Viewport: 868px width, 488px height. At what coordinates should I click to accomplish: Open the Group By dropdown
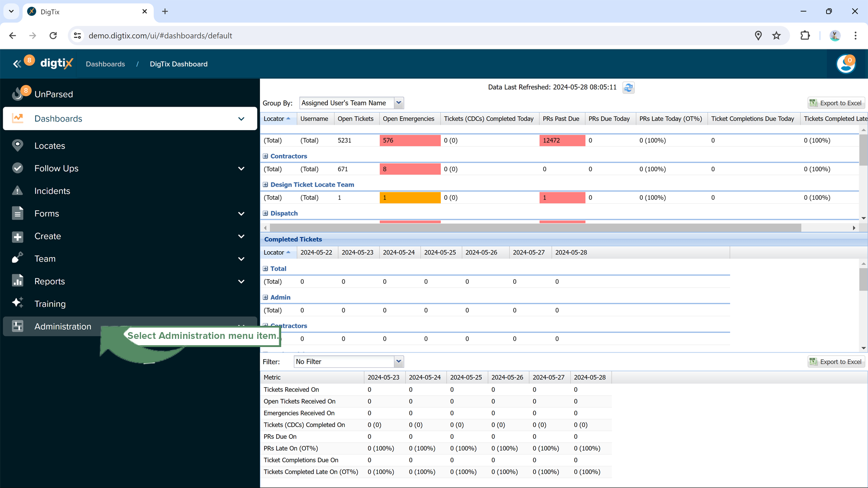pos(398,103)
